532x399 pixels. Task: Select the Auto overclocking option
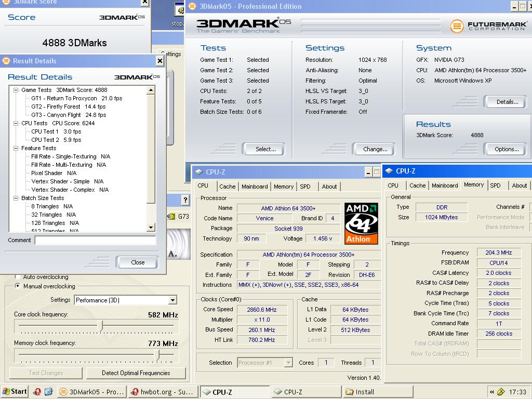[x=18, y=277]
